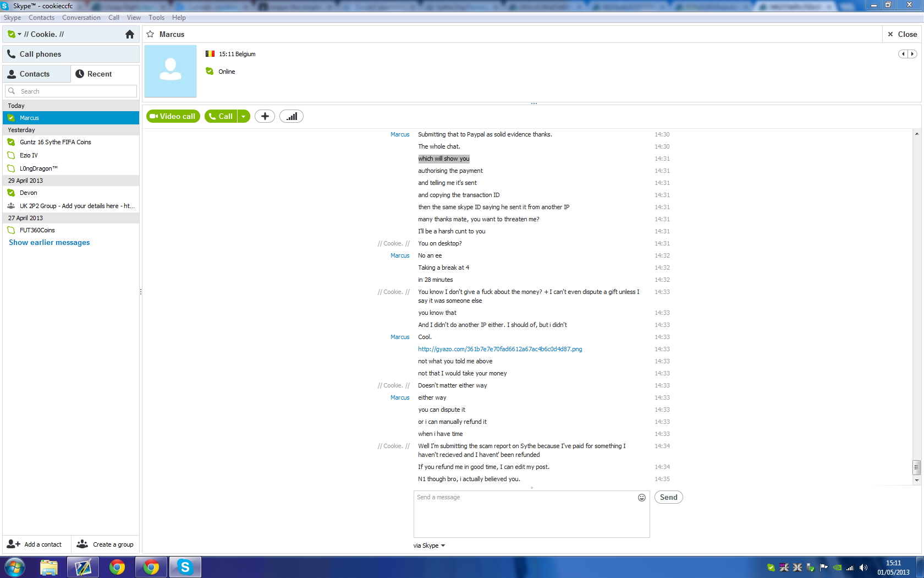Click the highlighted text 'which will show you'
Viewport: 924px width, 578px height.
[444, 159]
